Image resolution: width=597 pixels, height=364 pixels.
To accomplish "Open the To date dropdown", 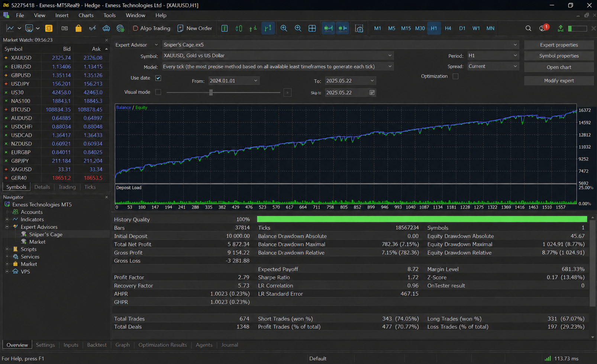I will click(350, 81).
